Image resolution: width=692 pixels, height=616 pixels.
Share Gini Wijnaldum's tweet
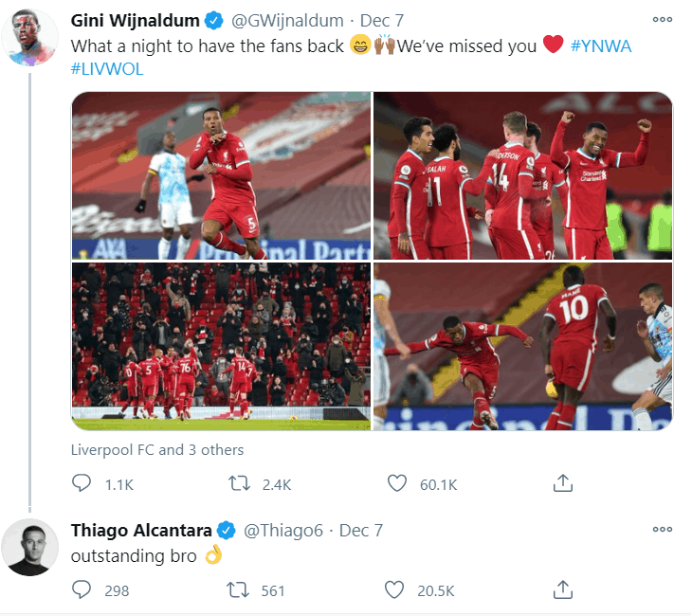tap(563, 483)
